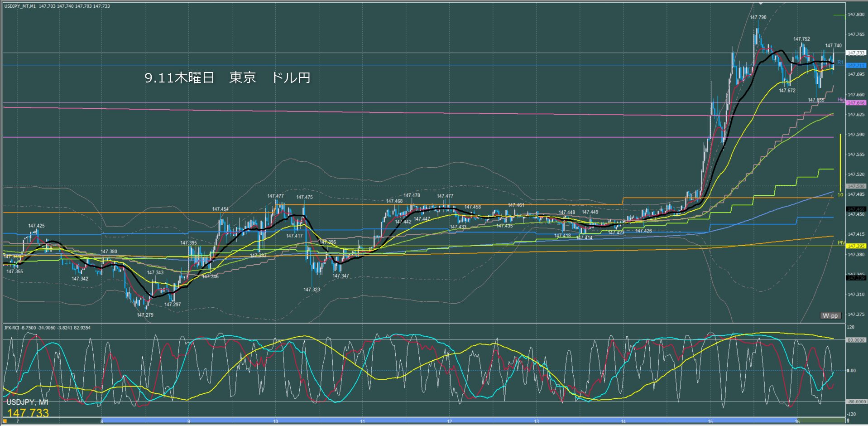Click the yellow PIV 147.395 price tag

click(x=856, y=246)
